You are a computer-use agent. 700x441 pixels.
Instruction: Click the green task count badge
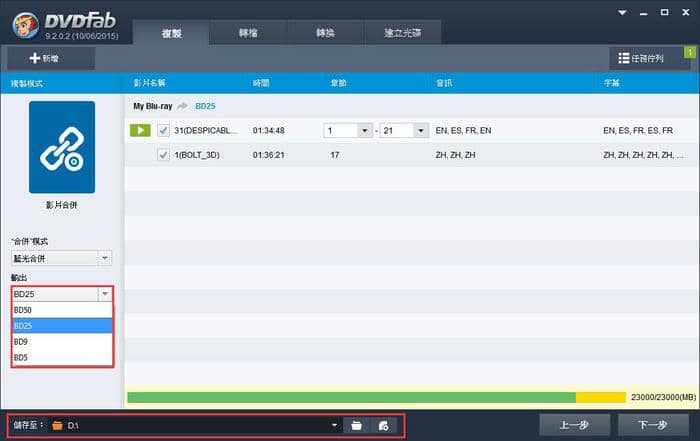pos(690,52)
